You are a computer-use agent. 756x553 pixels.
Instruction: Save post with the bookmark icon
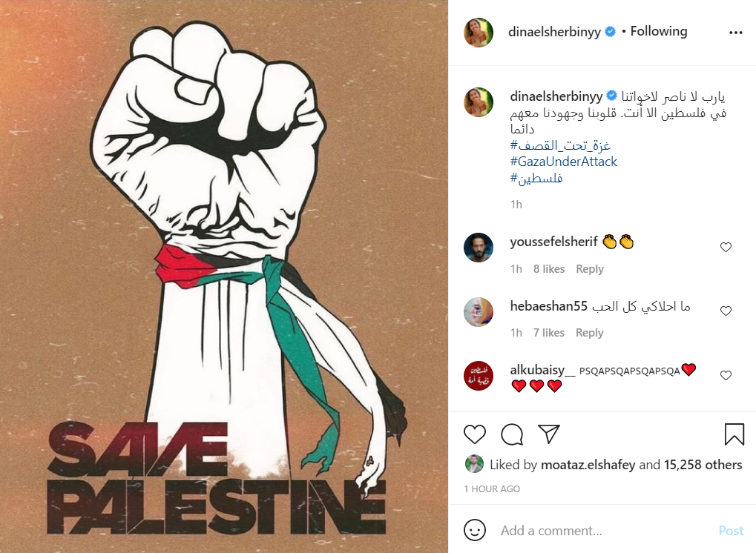(x=734, y=434)
